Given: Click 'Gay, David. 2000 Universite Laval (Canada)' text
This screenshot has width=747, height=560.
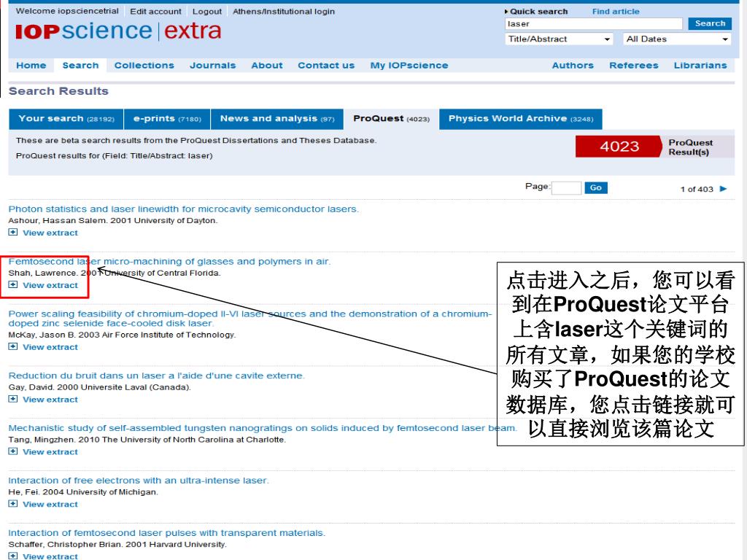Looking at the screenshot, I should (x=99, y=387).
